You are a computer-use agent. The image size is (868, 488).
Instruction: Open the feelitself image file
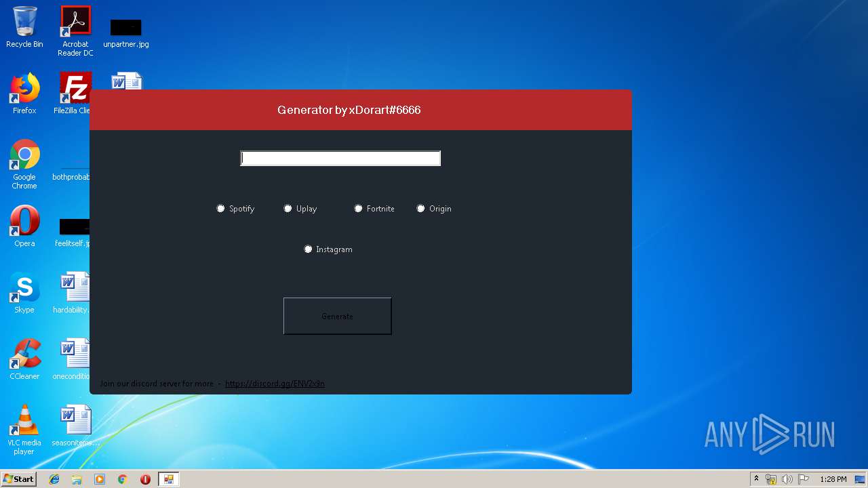(73, 233)
